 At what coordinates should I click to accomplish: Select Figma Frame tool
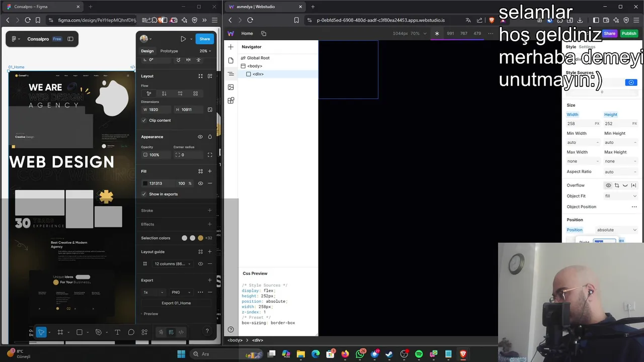coord(60,332)
